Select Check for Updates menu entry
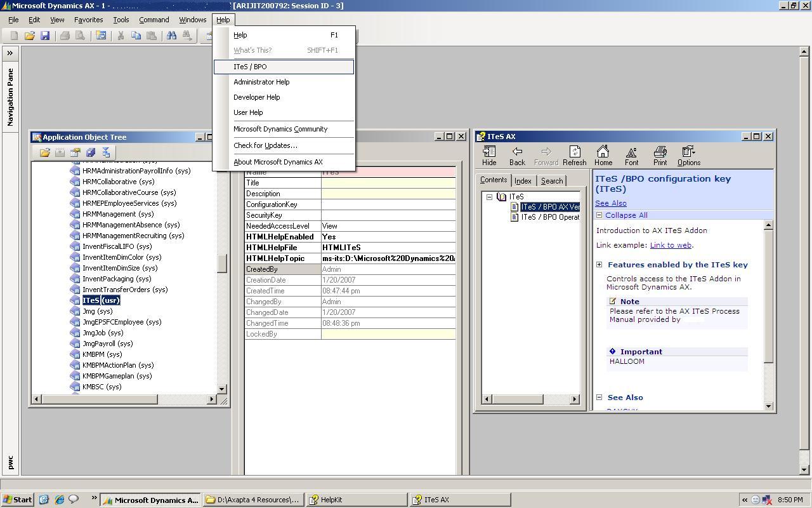The height and width of the screenshot is (508, 812). 284,145
